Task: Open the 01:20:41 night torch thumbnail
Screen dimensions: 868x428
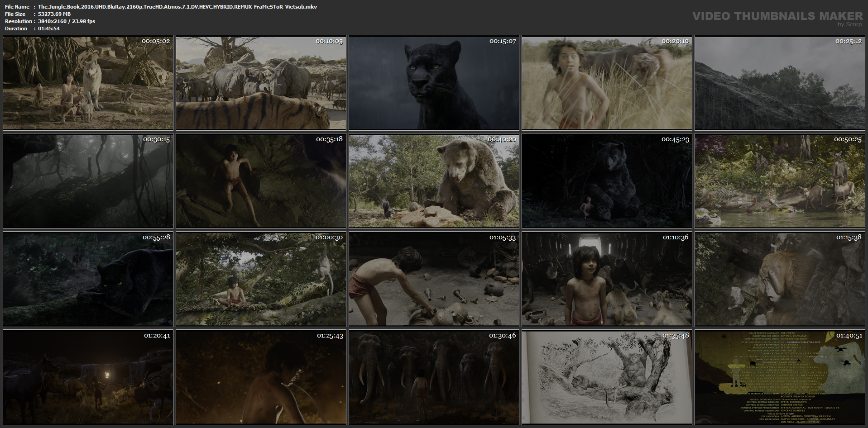Action: (x=88, y=377)
